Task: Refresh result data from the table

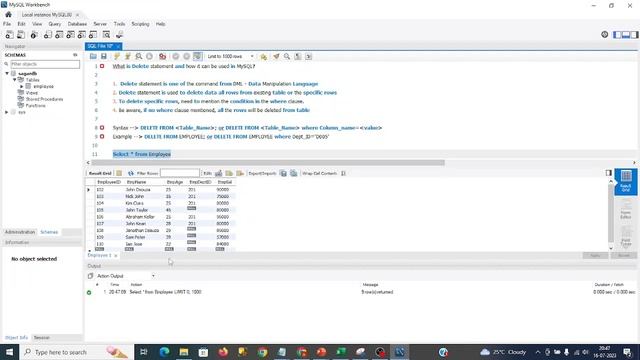Action: coord(131,173)
